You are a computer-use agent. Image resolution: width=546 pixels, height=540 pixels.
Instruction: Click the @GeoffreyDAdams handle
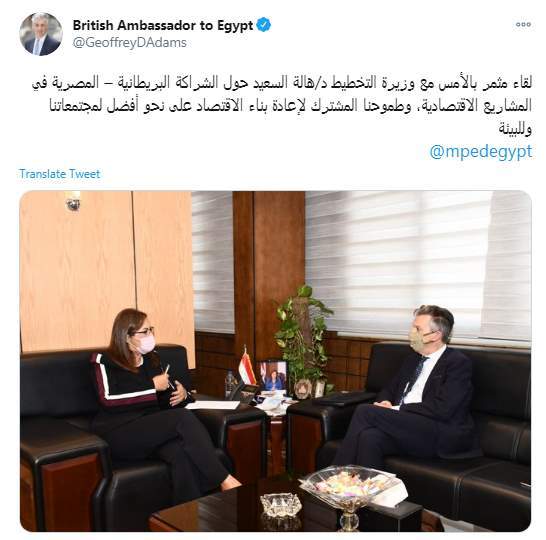click(x=130, y=43)
